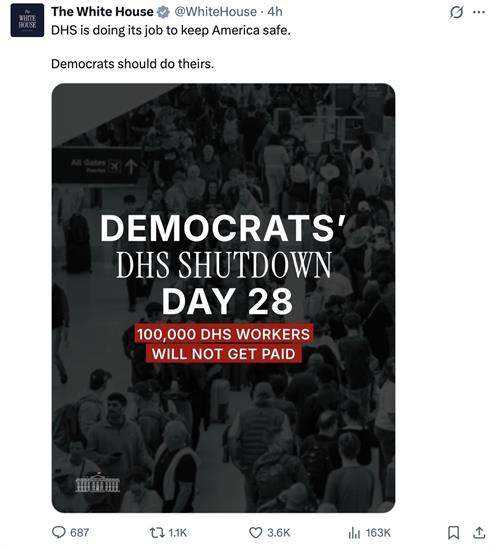Click the Grok explain icon

[456, 13]
